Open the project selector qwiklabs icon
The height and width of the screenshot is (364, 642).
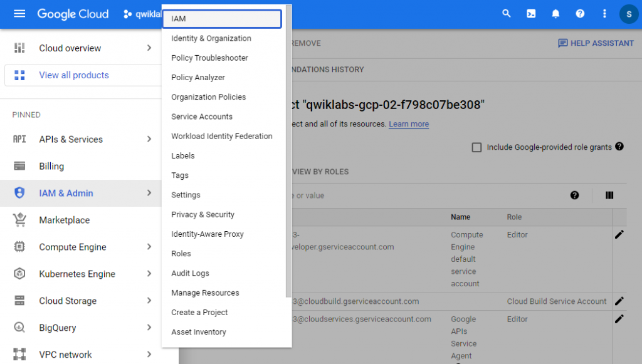point(128,14)
